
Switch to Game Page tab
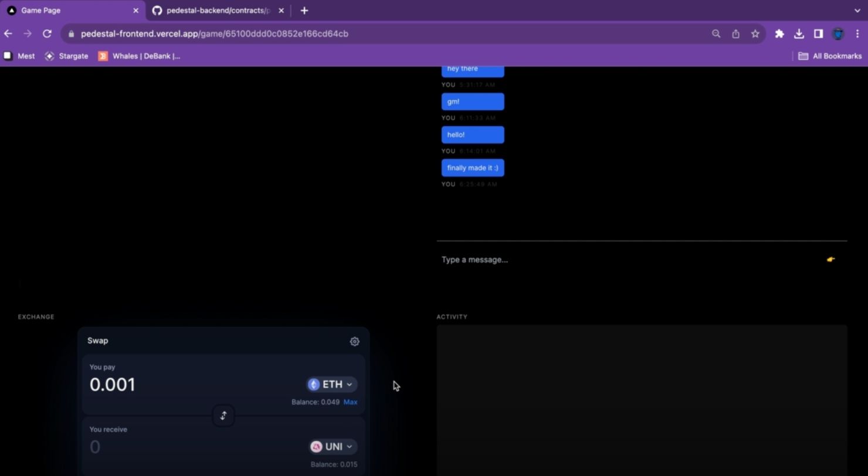point(73,11)
